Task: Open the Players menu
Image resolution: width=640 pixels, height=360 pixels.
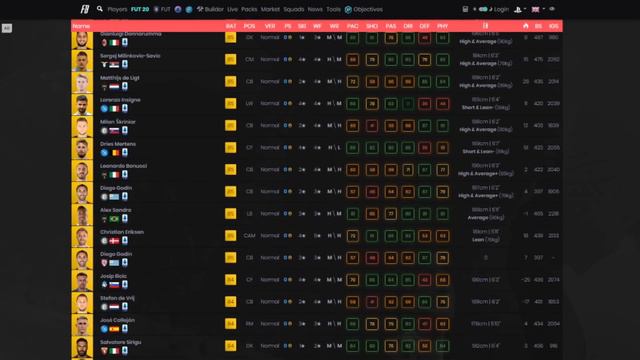Action: pyautogui.click(x=117, y=9)
